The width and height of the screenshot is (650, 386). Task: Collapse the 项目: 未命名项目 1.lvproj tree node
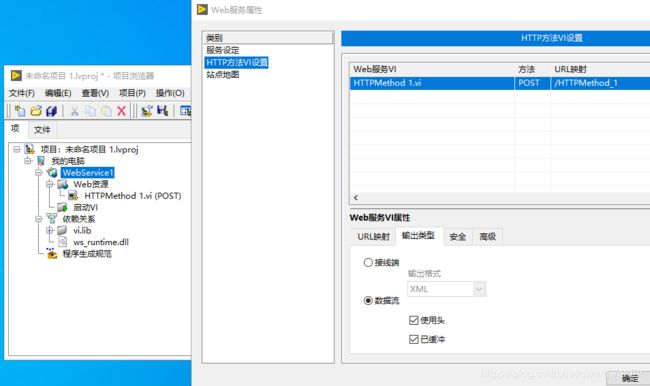point(17,149)
